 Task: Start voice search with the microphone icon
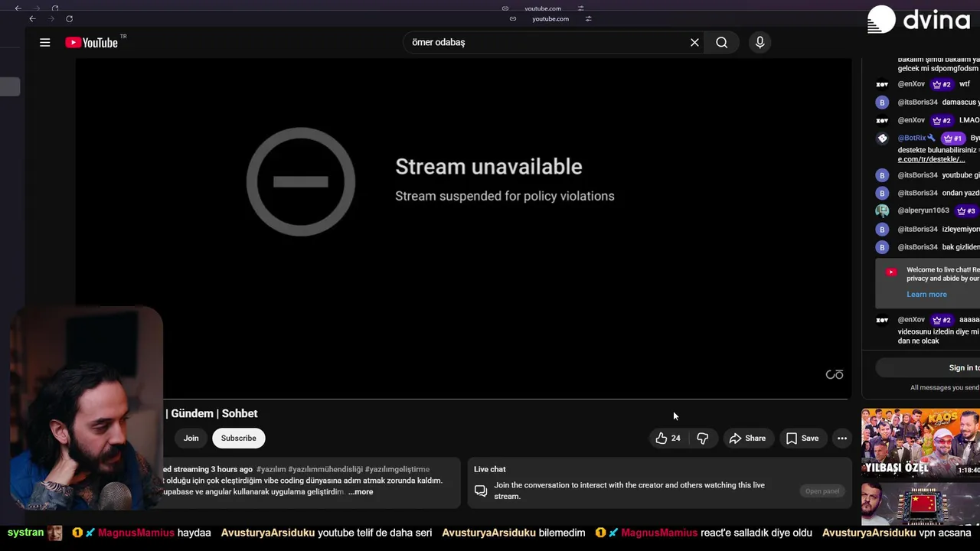pyautogui.click(x=759, y=43)
